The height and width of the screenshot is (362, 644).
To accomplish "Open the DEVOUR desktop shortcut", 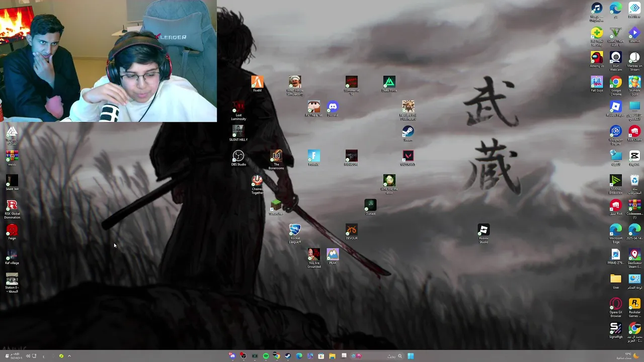I will pos(351,232).
